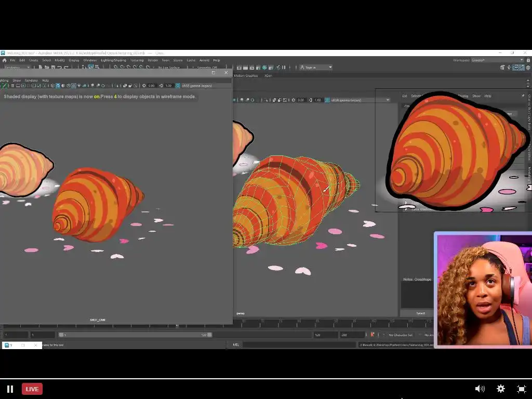Open the Symmetry Off dropdown
532x399 pixels.
(x=207, y=68)
